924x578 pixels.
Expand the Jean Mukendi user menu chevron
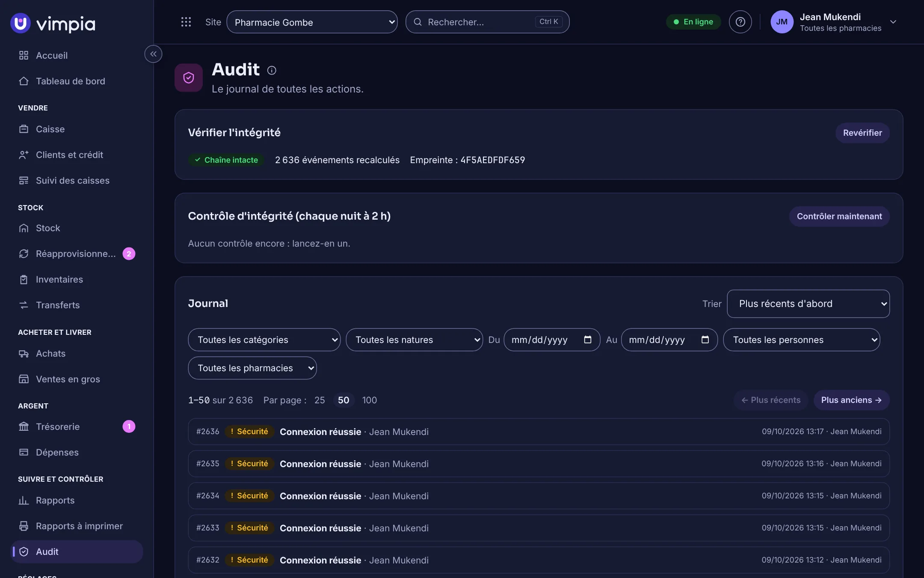pos(893,22)
